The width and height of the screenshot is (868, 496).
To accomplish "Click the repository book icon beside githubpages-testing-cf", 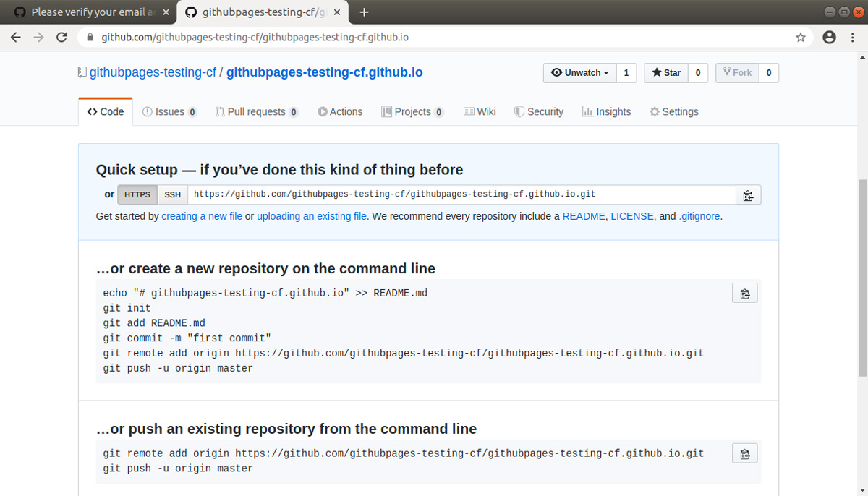I will pos(81,72).
